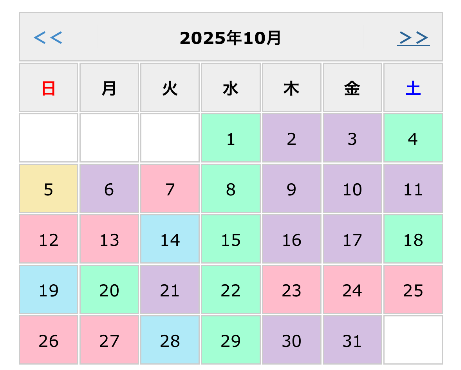Select October 20 green cell
The height and width of the screenshot is (370, 461).
[x=109, y=290]
